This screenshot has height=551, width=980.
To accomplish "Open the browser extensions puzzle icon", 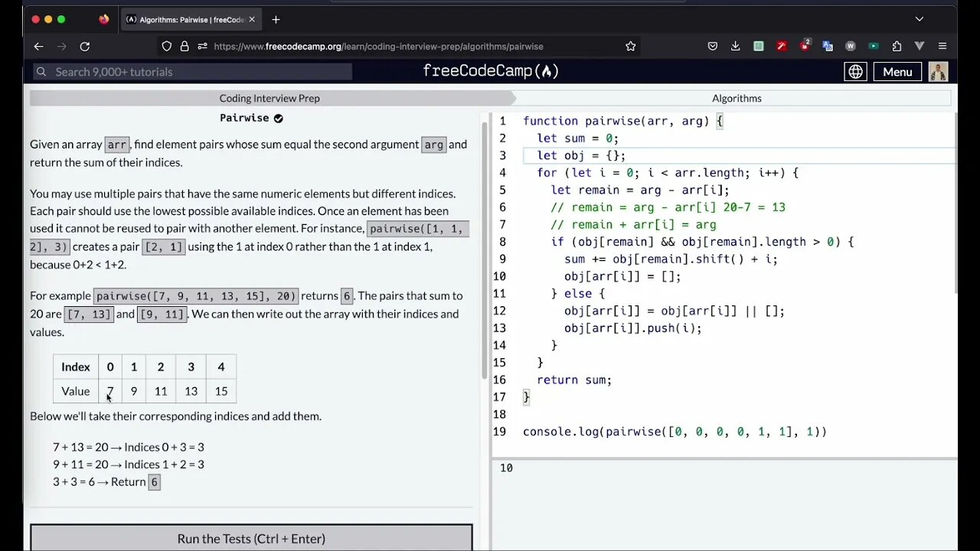I will [x=897, y=47].
